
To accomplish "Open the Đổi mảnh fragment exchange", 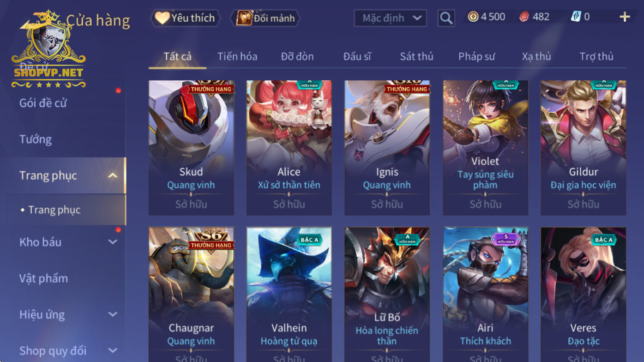I will [x=265, y=18].
